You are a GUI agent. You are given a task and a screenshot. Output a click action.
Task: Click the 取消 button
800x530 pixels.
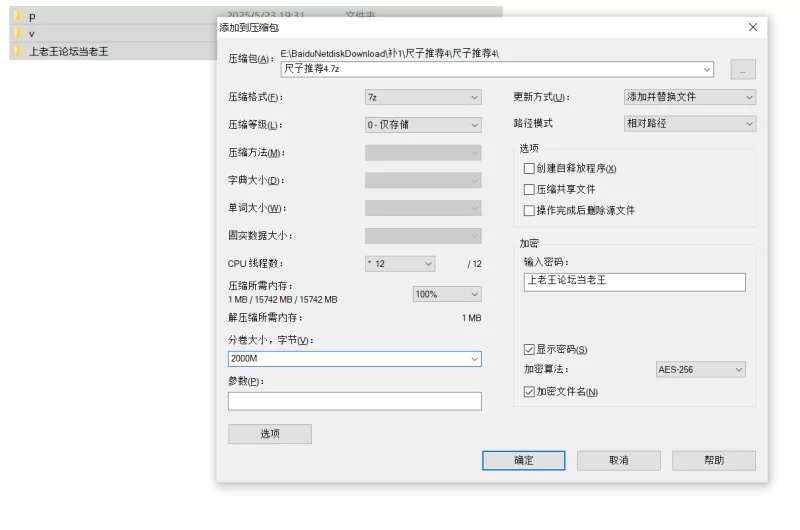(618, 460)
